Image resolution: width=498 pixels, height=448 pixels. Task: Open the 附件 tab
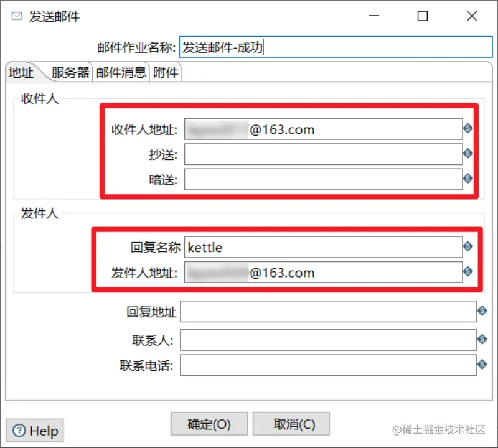[x=166, y=72]
